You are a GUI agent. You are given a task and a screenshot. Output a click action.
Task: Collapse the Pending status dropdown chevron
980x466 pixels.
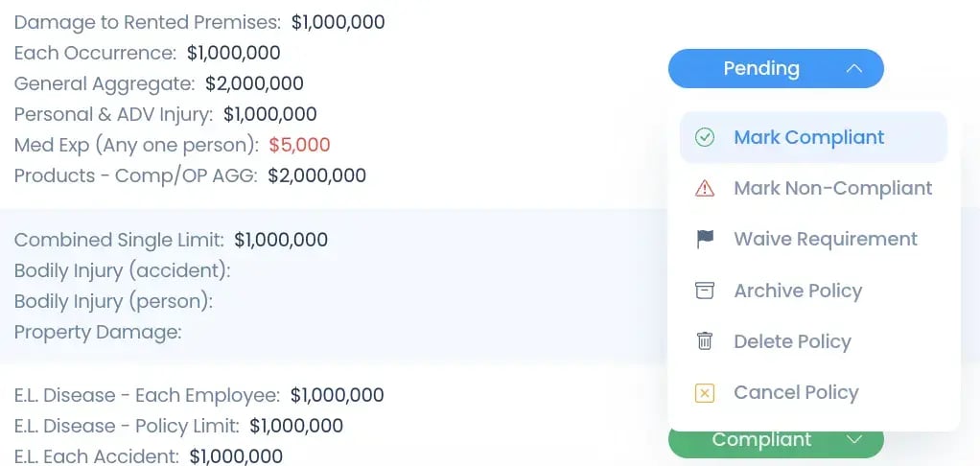pyautogui.click(x=854, y=69)
